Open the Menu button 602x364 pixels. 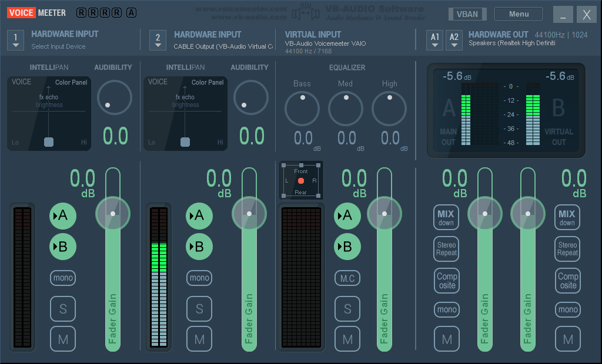tap(519, 14)
